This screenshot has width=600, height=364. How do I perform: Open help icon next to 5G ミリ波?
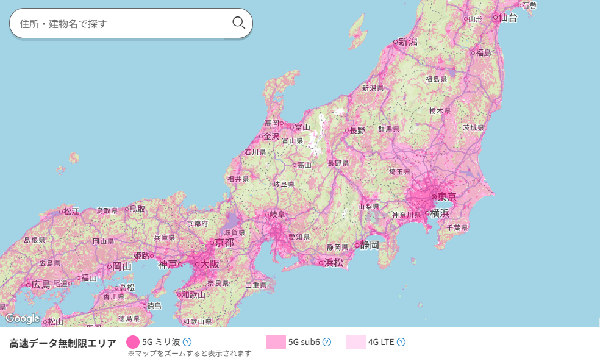point(187,342)
